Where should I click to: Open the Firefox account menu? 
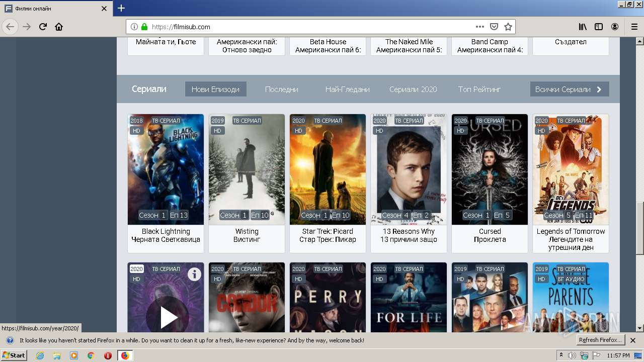click(x=615, y=27)
